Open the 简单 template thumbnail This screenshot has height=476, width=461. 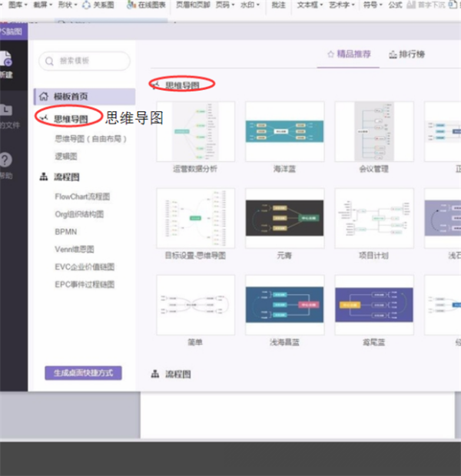click(x=195, y=305)
